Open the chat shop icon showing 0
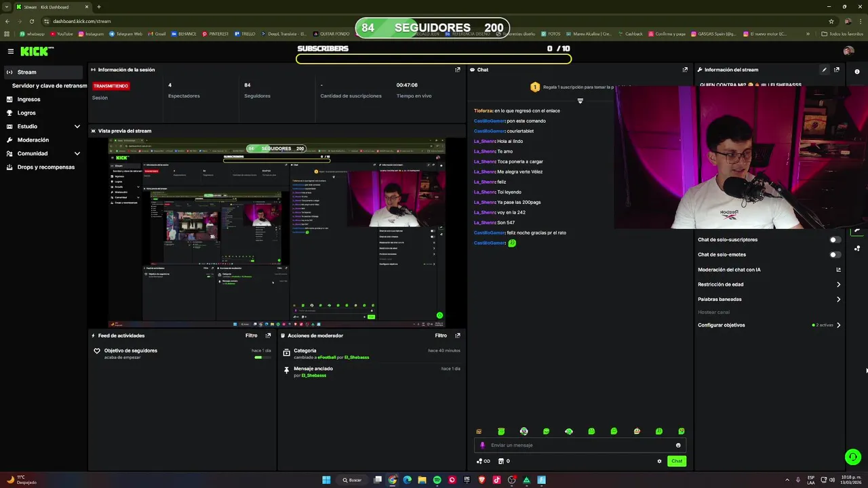This screenshot has height=488, width=868. (x=504, y=462)
